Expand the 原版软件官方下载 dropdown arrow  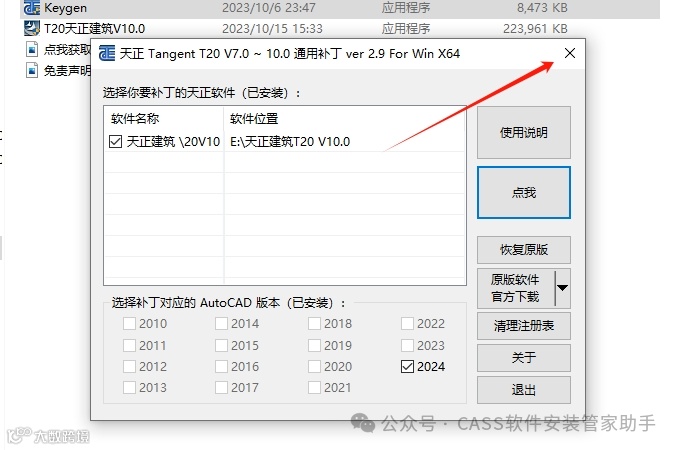point(562,288)
